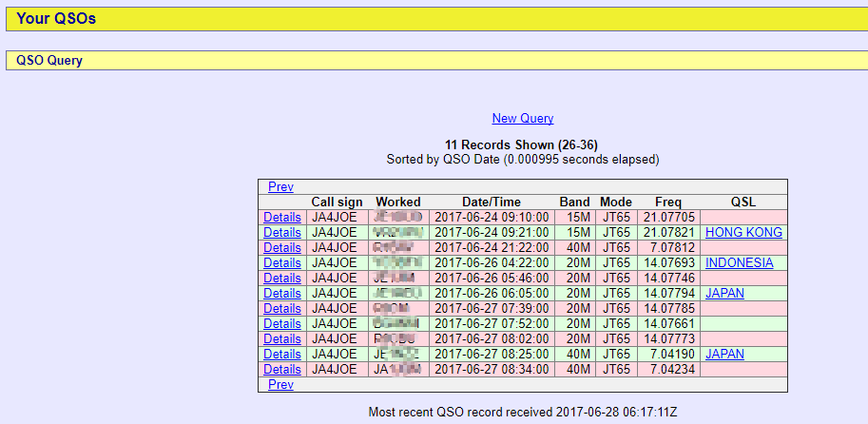Open Details for the 2017-06-27 08:02:00 QSO

pyautogui.click(x=282, y=338)
